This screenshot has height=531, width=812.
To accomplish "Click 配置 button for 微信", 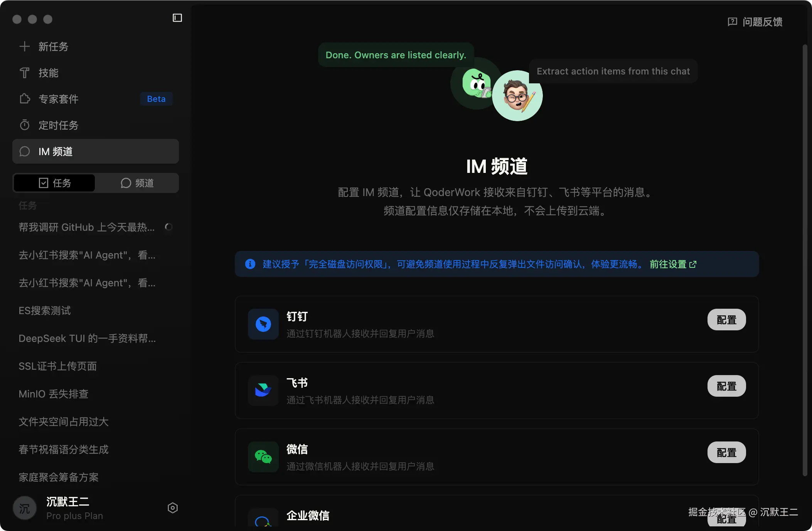I will (x=726, y=452).
